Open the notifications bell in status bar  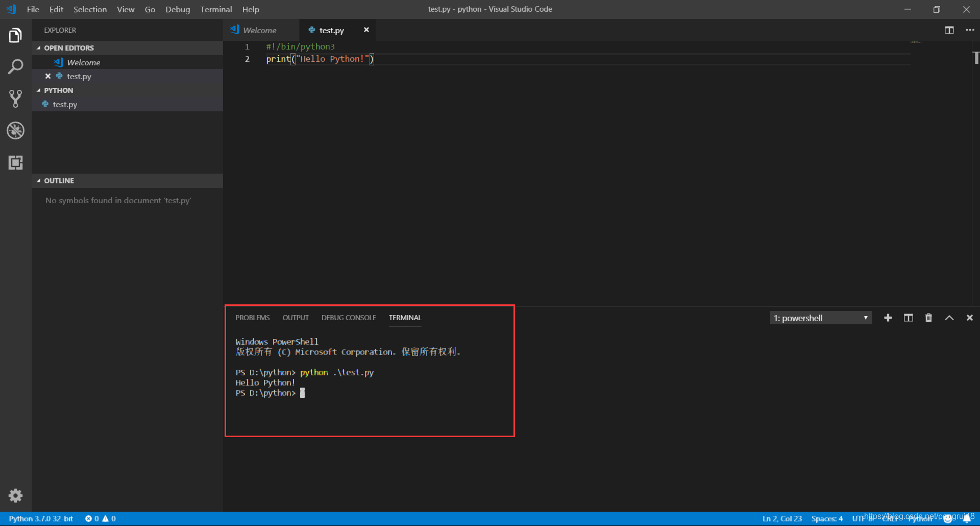pos(967,519)
